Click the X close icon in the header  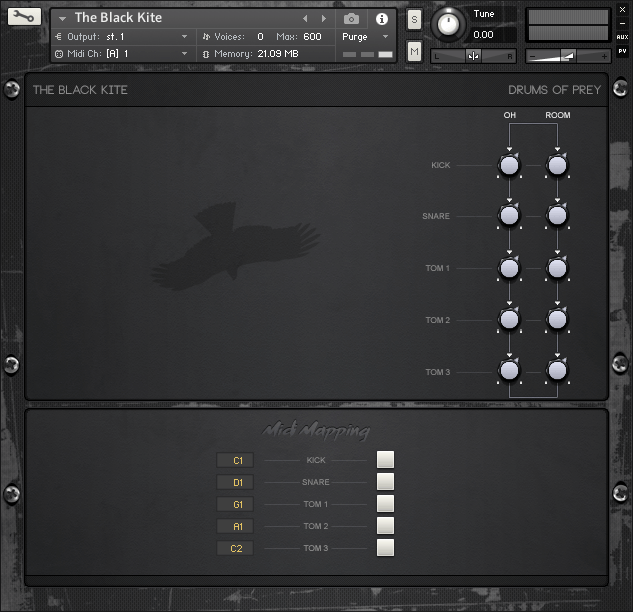[x=622, y=9]
